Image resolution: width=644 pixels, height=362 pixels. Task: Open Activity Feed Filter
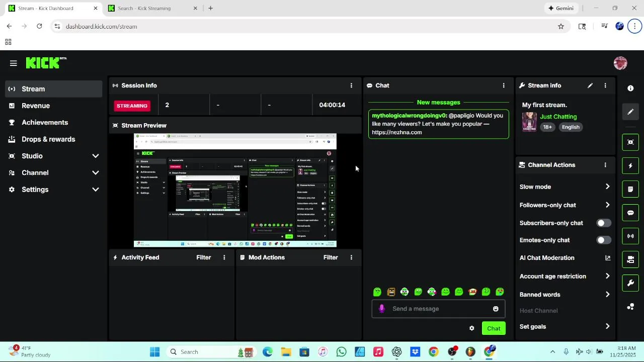click(x=203, y=257)
